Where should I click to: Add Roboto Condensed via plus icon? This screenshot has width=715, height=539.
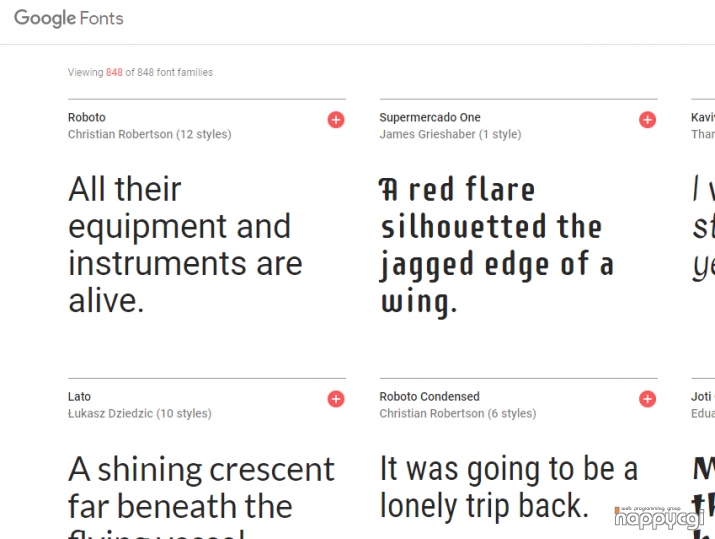pyautogui.click(x=647, y=399)
